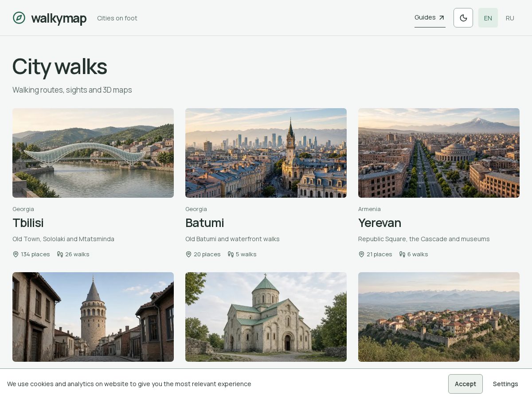Click the '20 places' text

coord(207,254)
